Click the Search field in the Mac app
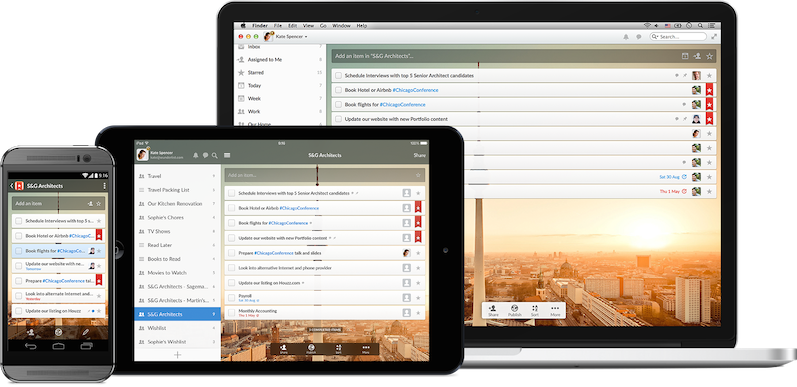The image size is (797, 387). pos(678,37)
